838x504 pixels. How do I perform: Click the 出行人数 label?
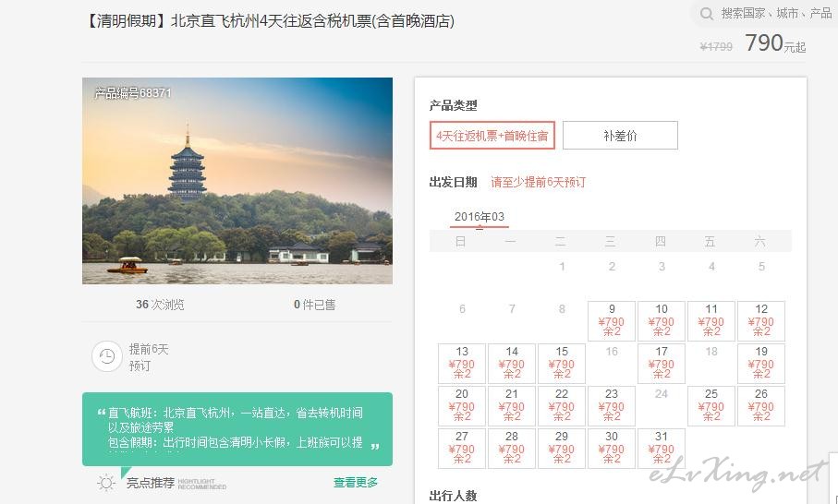tap(454, 496)
